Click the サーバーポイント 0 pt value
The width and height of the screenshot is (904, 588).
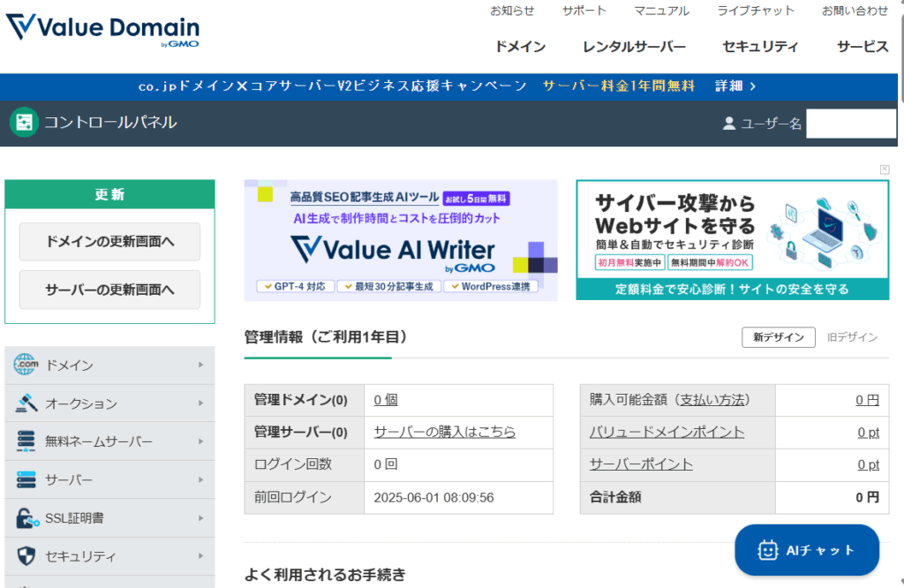(869, 464)
